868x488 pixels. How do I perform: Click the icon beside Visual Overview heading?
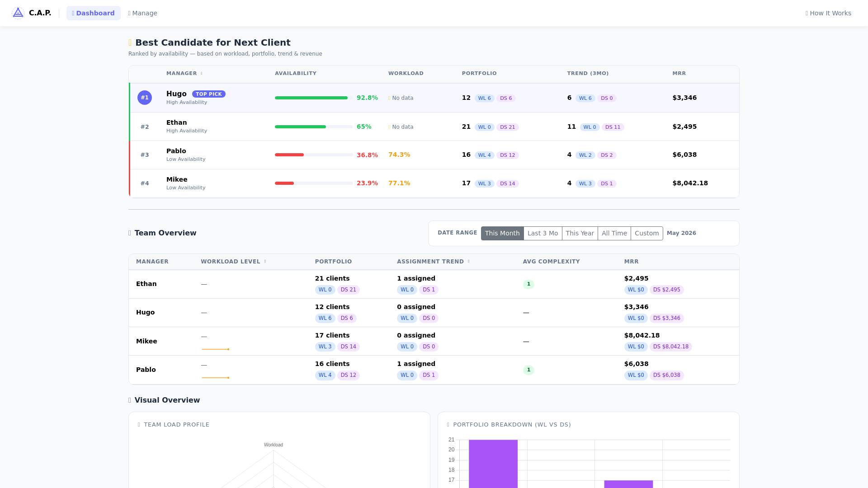point(130,400)
